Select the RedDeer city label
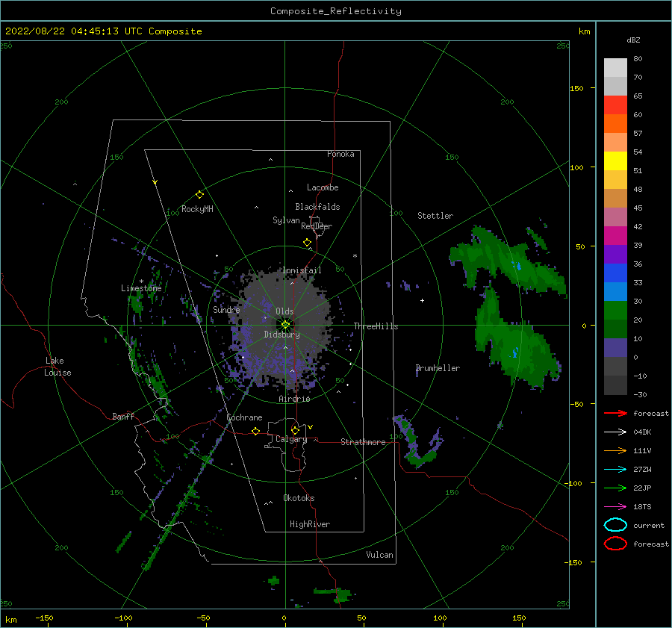672x628 pixels. pos(317,226)
